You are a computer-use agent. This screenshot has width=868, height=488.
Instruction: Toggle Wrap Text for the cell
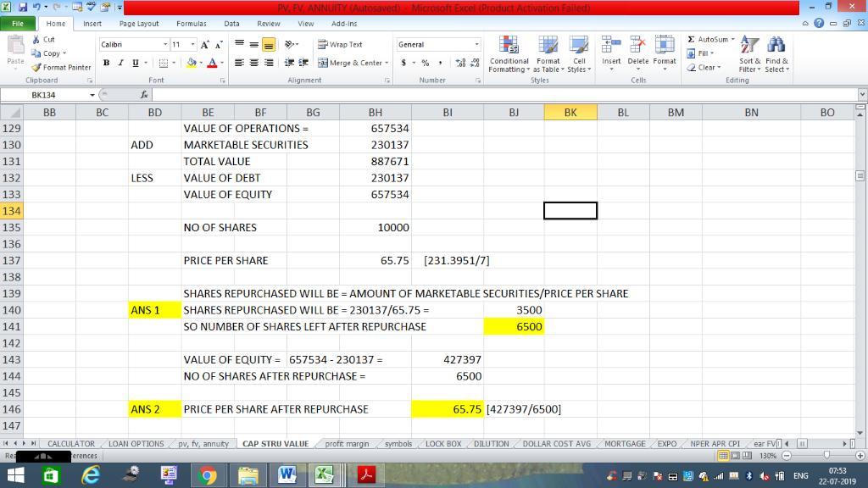click(340, 44)
